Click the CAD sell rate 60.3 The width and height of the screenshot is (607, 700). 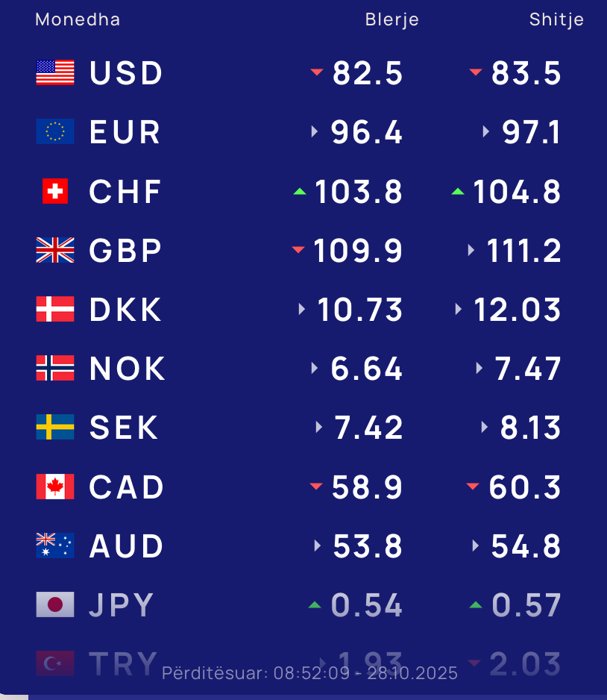pyautogui.click(x=524, y=487)
